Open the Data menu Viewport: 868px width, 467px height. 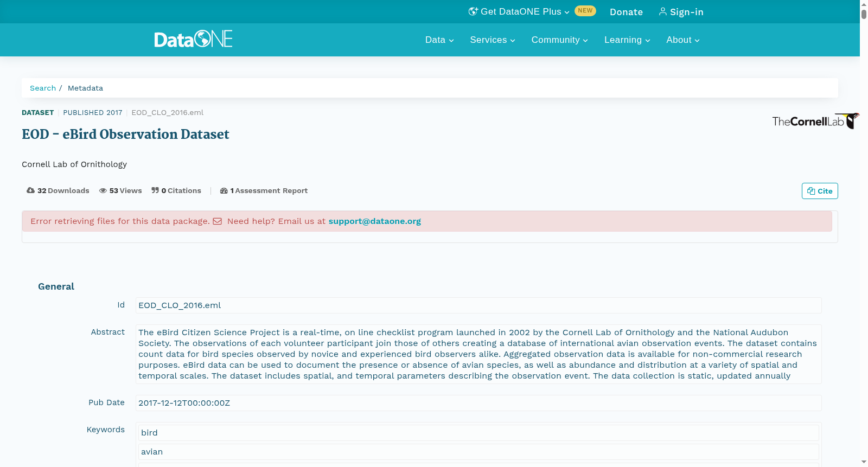439,40
